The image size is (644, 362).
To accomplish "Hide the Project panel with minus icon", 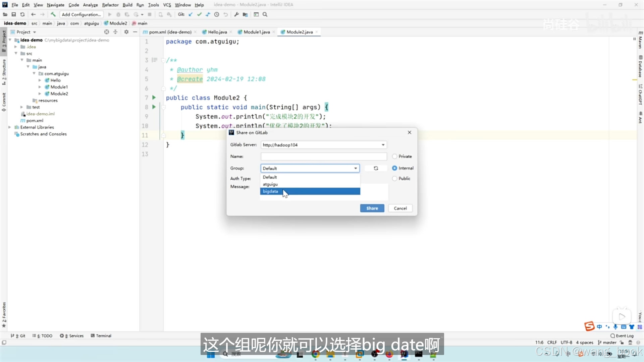I will click(135, 32).
